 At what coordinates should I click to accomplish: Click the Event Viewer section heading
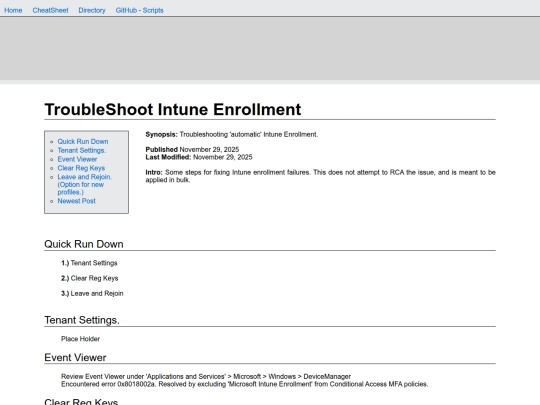75,357
